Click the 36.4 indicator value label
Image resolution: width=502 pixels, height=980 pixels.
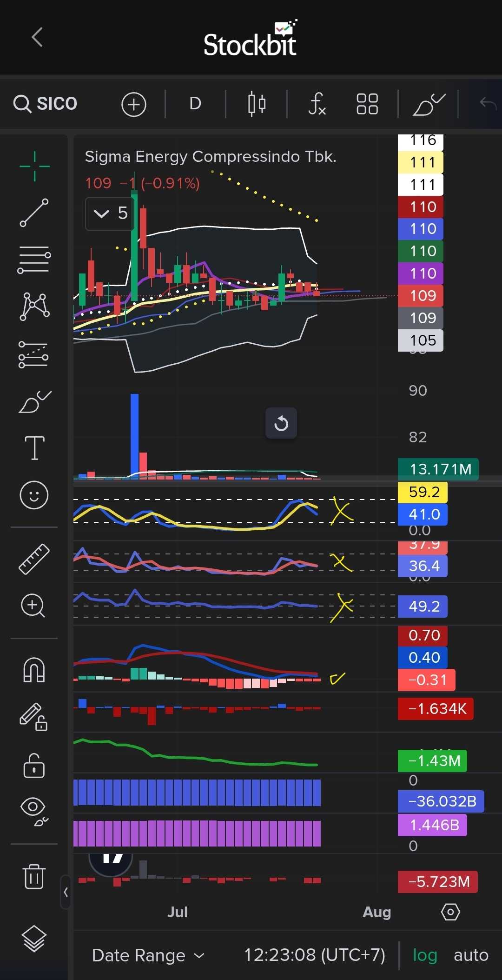point(423,566)
